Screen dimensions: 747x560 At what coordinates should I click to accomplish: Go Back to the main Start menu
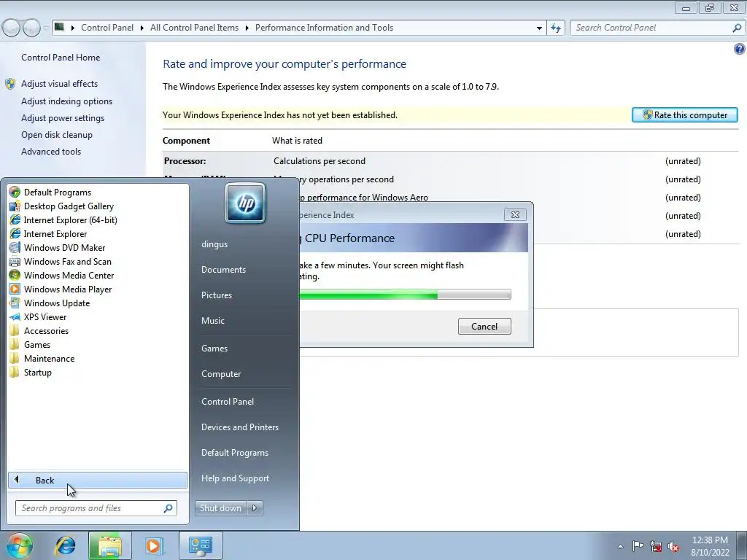pyautogui.click(x=98, y=480)
